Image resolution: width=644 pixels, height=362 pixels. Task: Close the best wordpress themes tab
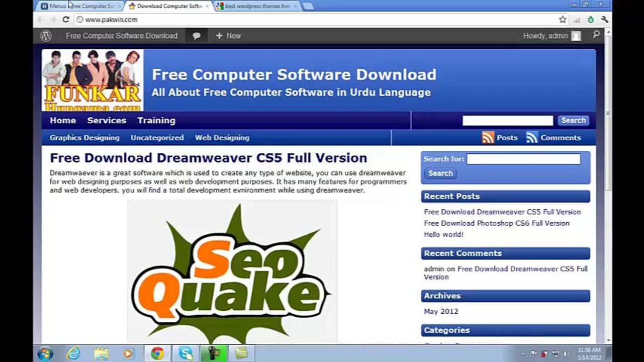pyautogui.click(x=295, y=6)
